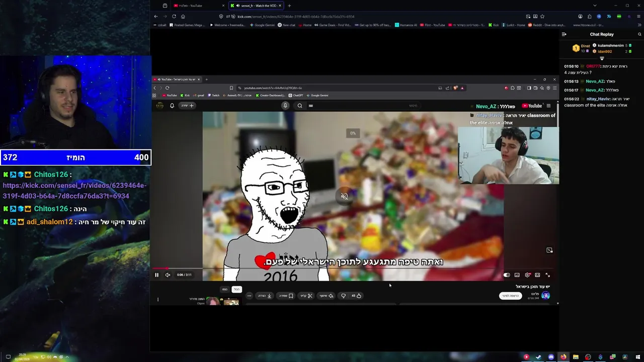Open Steam from the taskbar

pos(538,357)
